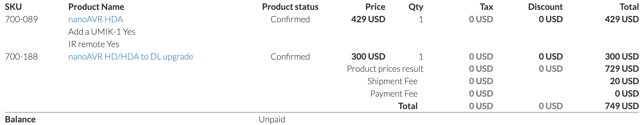The width and height of the screenshot is (644, 125).
Task: Click the Payment Fee label
Action: point(394,94)
